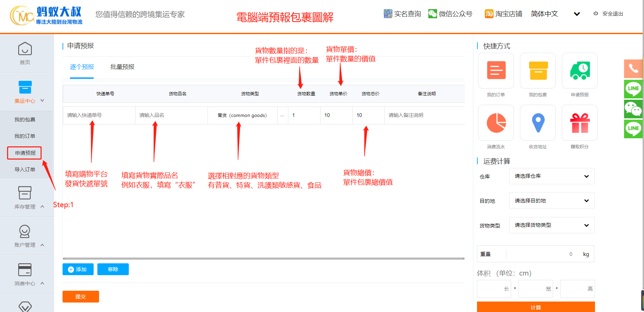This screenshot has height=312, width=644.
Task: Click the 快递单号 tracking number input field
Action: (x=99, y=115)
